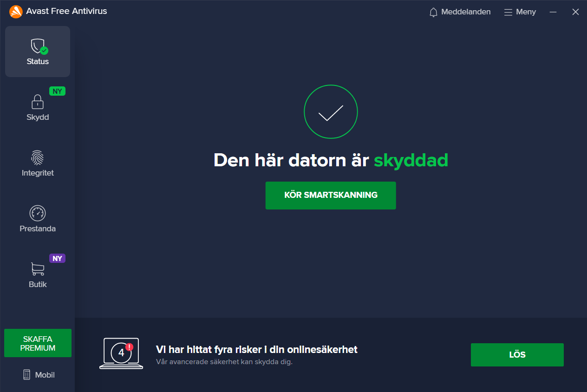This screenshot has height=392, width=587.
Task: Click the large green checkmark circle
Action: pyautogui.click(x=331, y=112)
